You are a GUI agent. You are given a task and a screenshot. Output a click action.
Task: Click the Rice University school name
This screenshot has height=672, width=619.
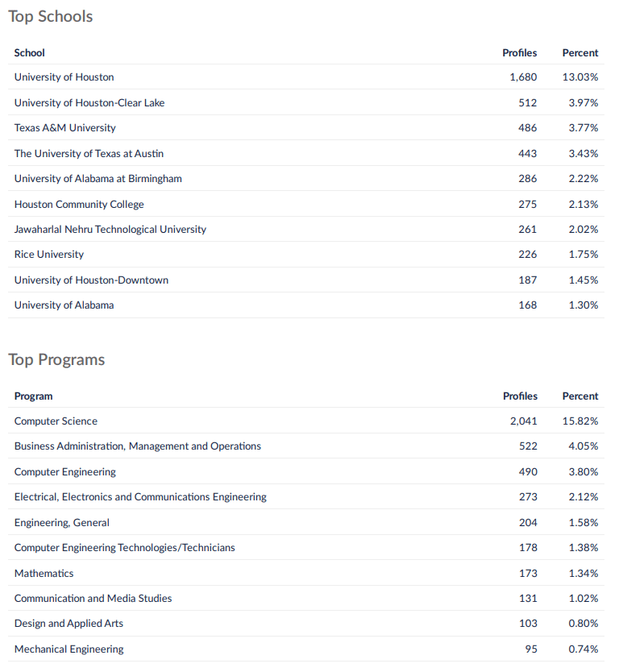coord(48,255)
